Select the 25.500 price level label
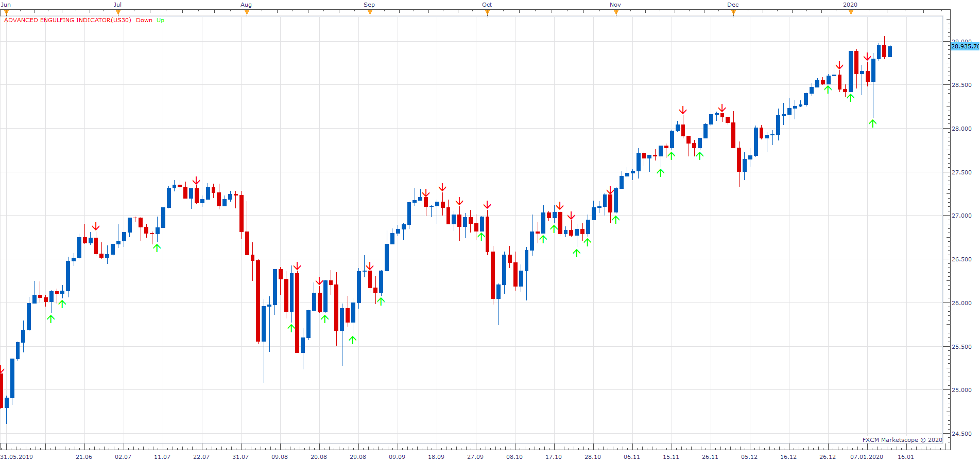The height and width of the screenshot is (463, 980). (961, 347)
